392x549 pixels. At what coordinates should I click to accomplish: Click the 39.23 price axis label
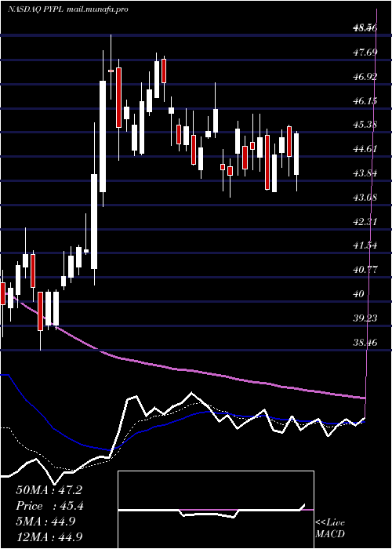[365, 318]
